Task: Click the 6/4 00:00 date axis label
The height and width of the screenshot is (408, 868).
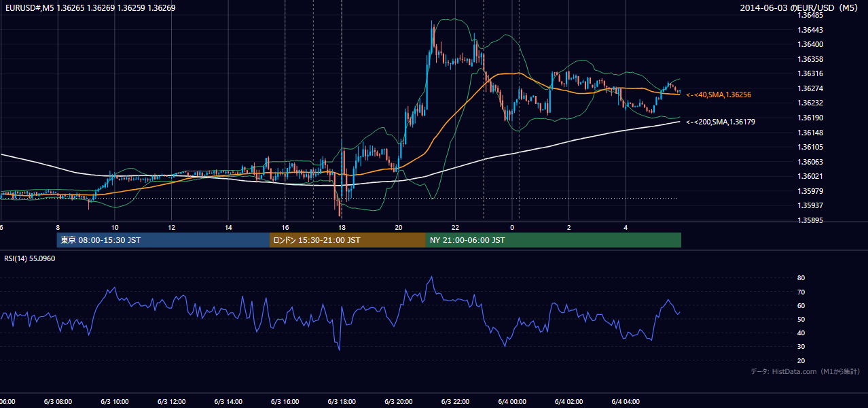Action: point(511,402)
